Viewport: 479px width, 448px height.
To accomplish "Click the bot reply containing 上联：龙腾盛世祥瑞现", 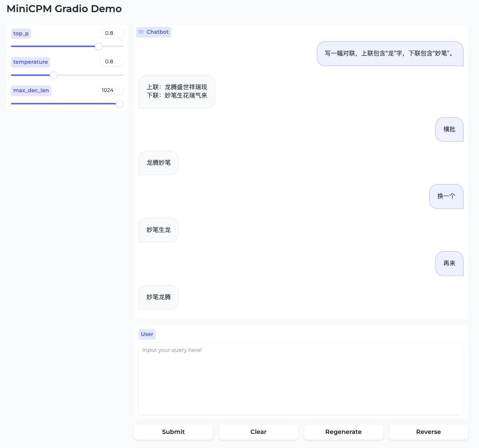I will (177, 91).
